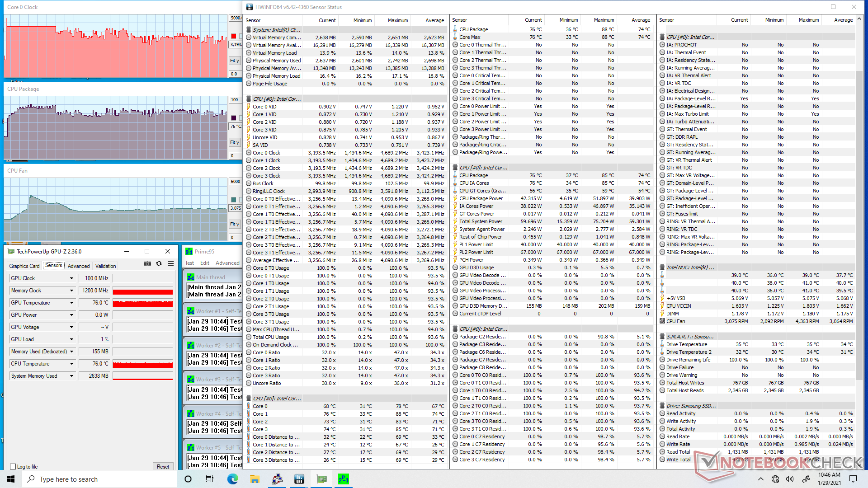Enable the Log to file checkbox
Viewport: 868px width, 488px height.
click(x=13, y=467)
